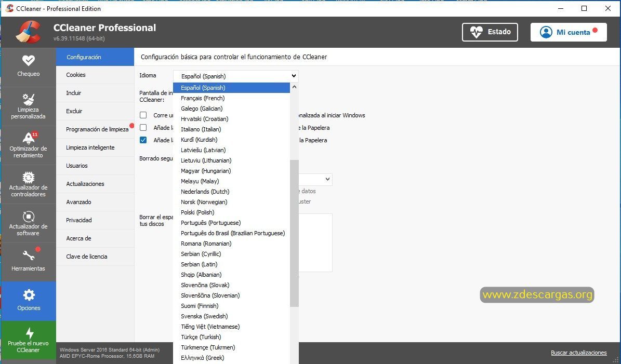Choose Galego (Galician) language
The width and height of the screenshot is (621, 364).
point(232,109)
